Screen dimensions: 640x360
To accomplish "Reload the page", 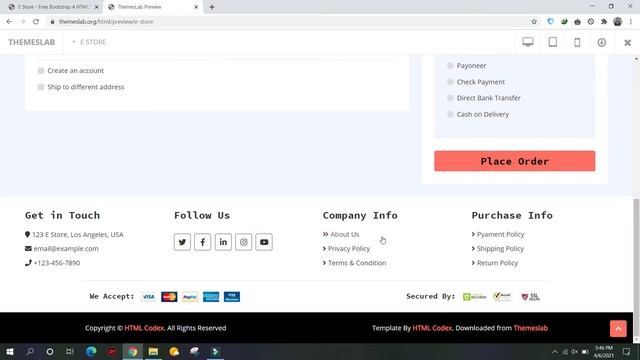I will point(36,22).
